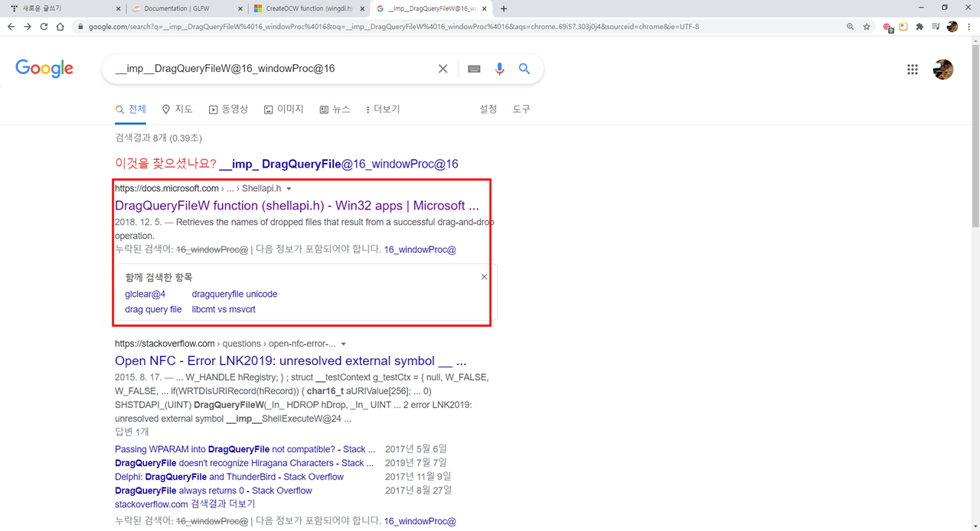Open the Google apps grid
The image size is (980, 531).
click(912, 69)
